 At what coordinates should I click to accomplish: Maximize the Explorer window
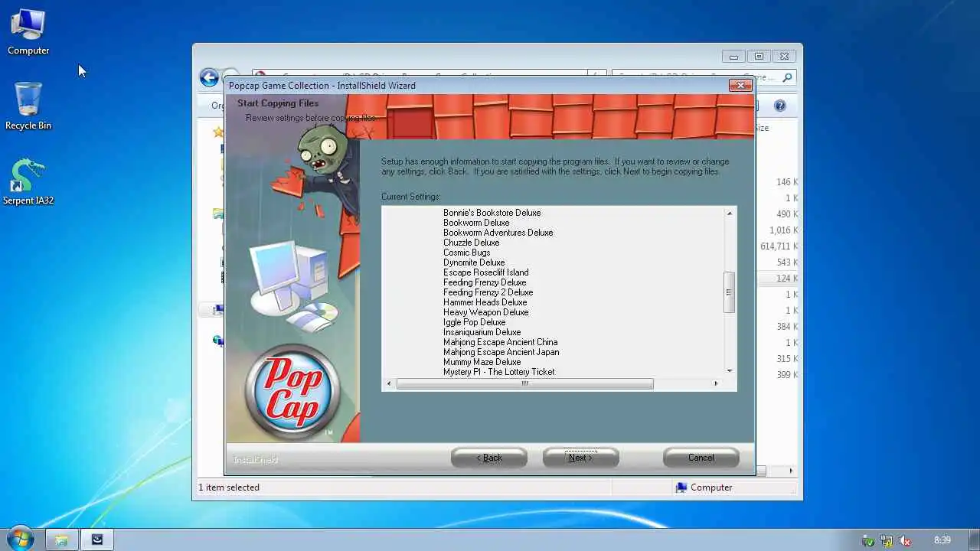point(759,57)
